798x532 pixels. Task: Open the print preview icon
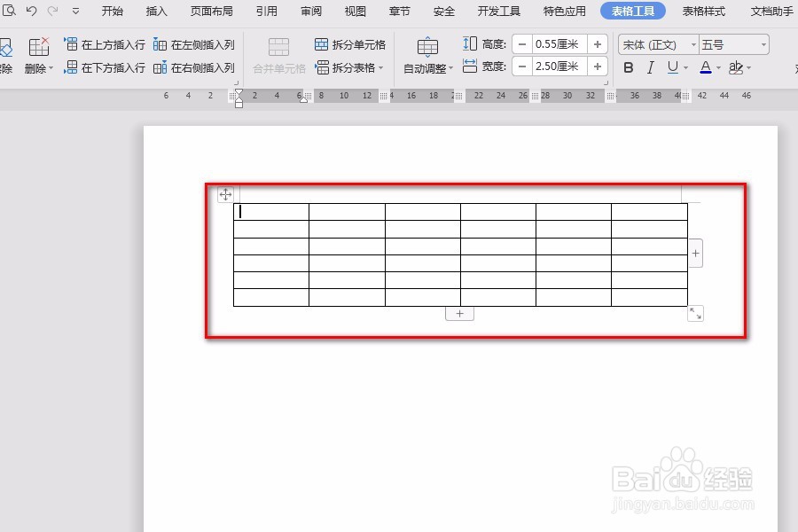(x=9, y=10)
